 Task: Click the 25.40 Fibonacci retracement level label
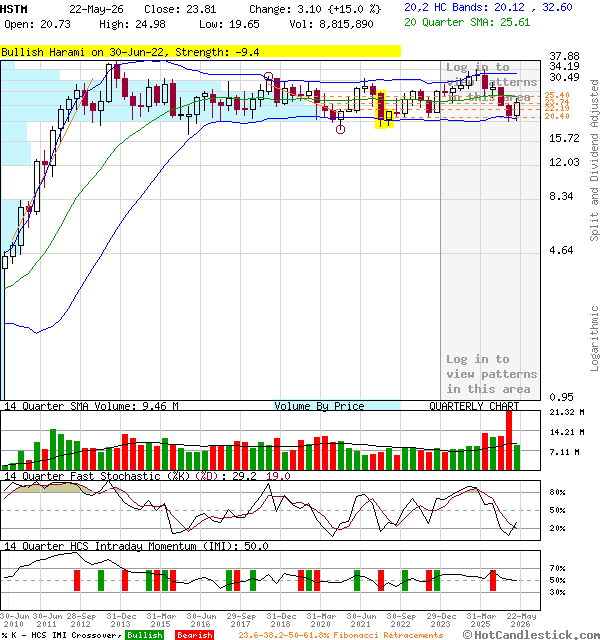[557, 95]
